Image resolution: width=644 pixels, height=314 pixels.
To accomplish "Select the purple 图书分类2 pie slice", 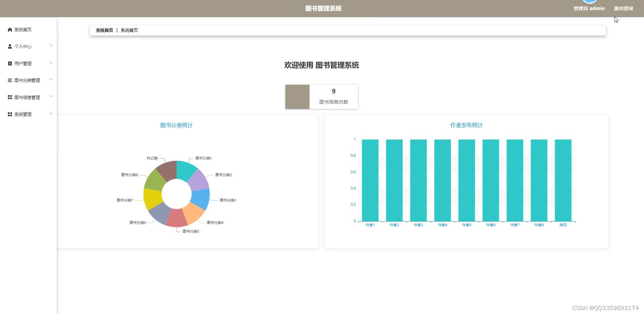I will [199, 181].
